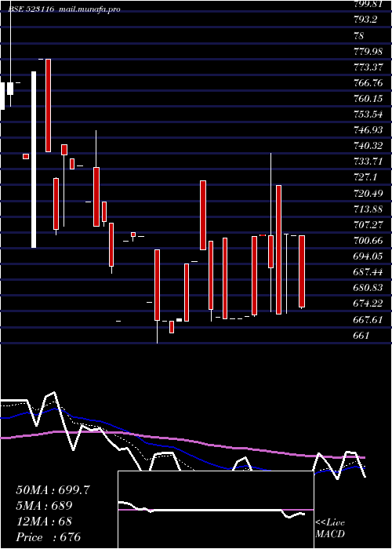Click the 720.49 axis label
This screenshot has height=549, width=392.
[369, 193]
